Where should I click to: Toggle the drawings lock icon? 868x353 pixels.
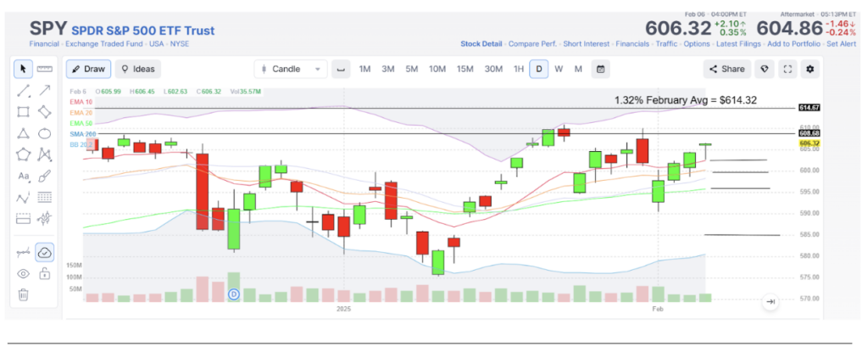point(45,273)
